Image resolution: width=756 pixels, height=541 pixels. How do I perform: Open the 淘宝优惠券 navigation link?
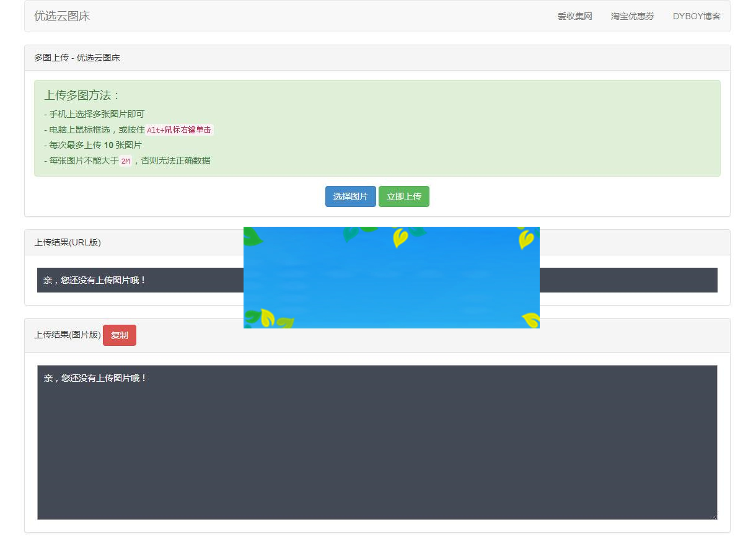click(632, 16)
